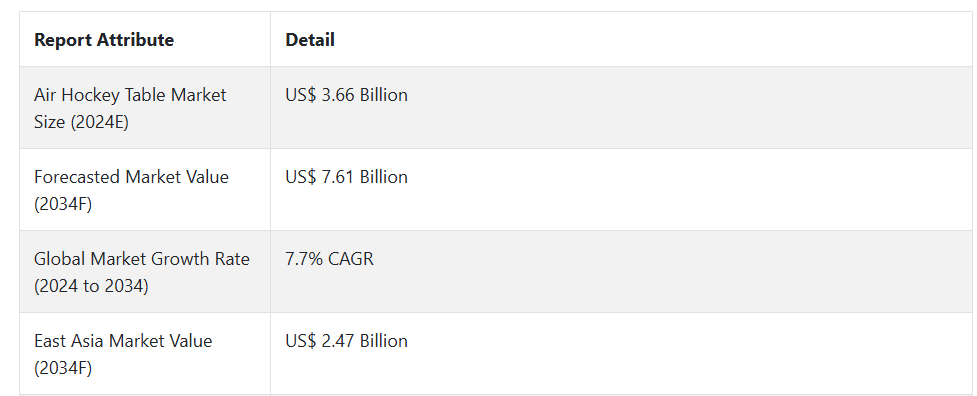
Task: Click the 7.7% CAGR value
Action: pos(330,258)
